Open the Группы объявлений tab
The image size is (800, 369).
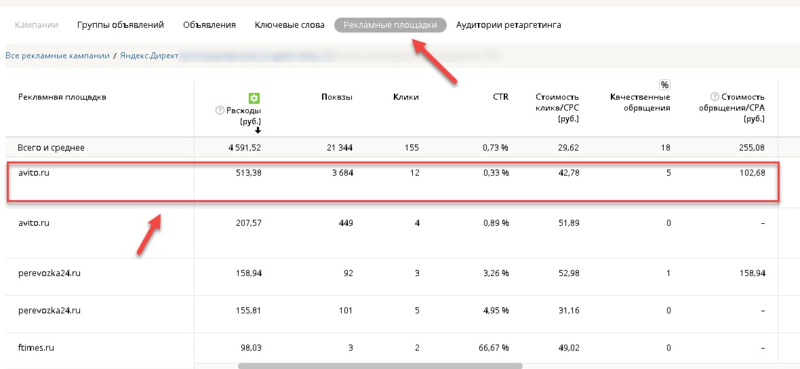click(120, 24)
